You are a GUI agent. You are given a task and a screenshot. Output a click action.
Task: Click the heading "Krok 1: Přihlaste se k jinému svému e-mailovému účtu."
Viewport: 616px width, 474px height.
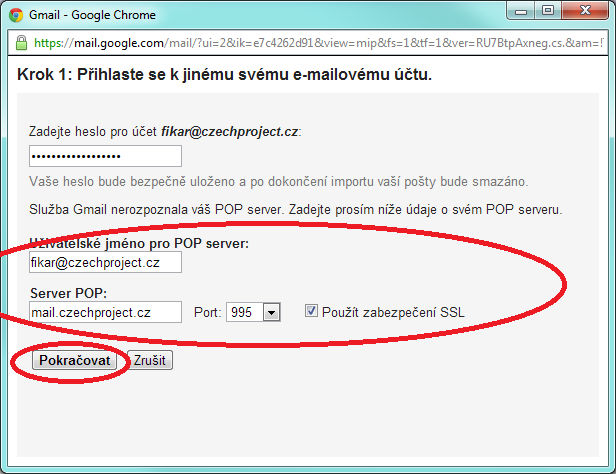224,74
